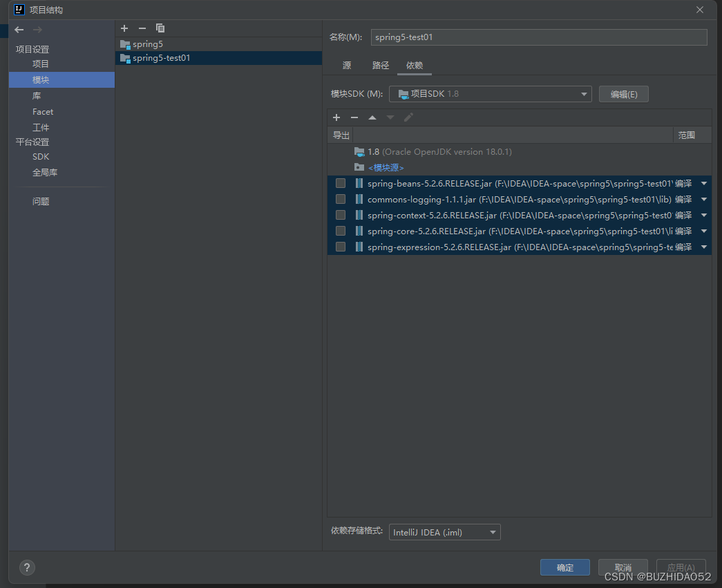Click the edit pencil icon
Viewport: 722px width, 588px height.
click(408, 118)
